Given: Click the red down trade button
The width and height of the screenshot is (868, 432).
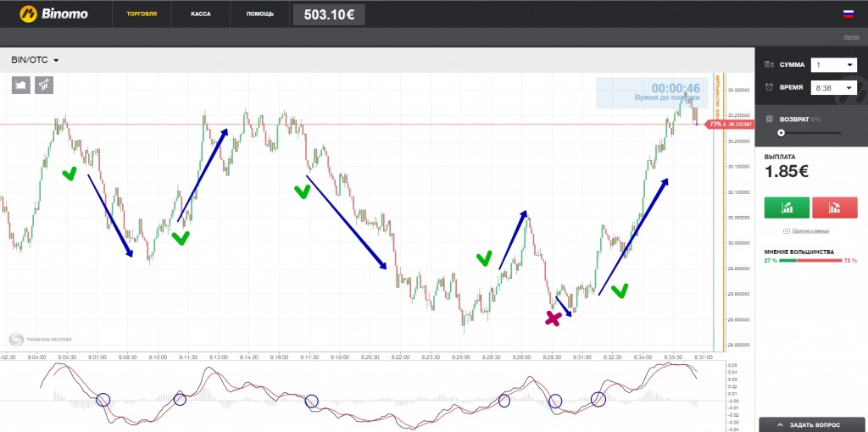Looking at the screenshot, I should click(x=835, y=208).
